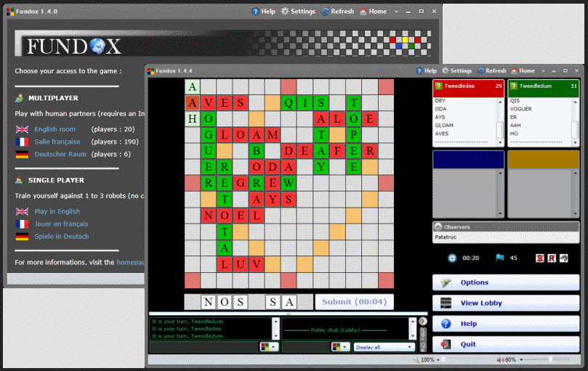Click the lobby chat input field
Viewport: 588px width, 371px height.
pyautogui.click(x=307, y=347)
